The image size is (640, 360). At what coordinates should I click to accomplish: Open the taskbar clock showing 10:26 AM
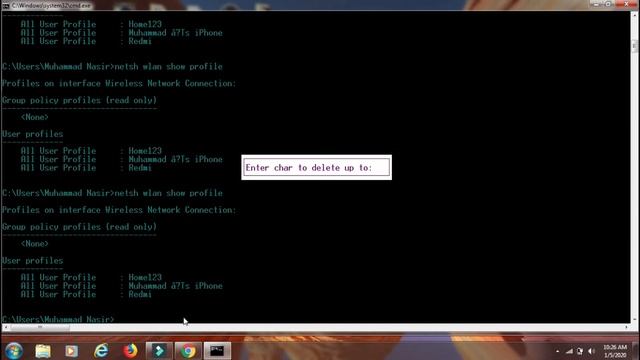[615, 351]
